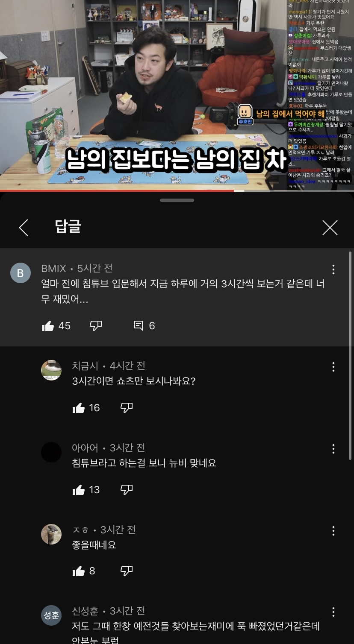Open more options for 아아어's reply
The height and width of the screenshot is (644, 354).
333,448
